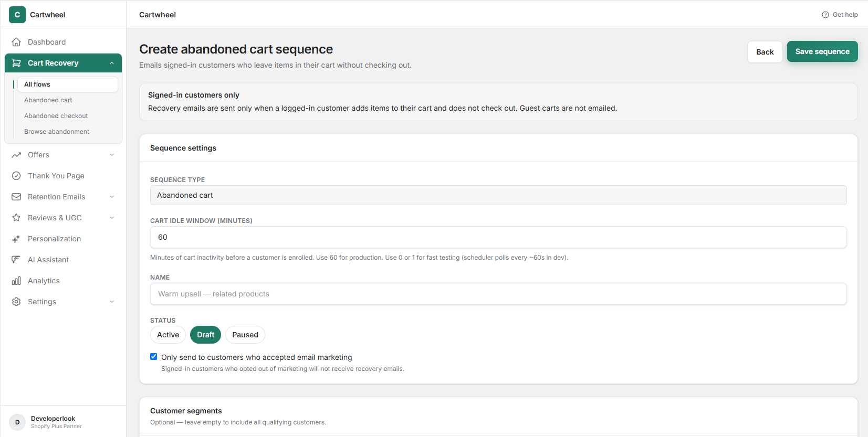Viewport: 868px width, 437px height.
Task: Click the Cart Recovery cart icon
Action: (16, 63)
